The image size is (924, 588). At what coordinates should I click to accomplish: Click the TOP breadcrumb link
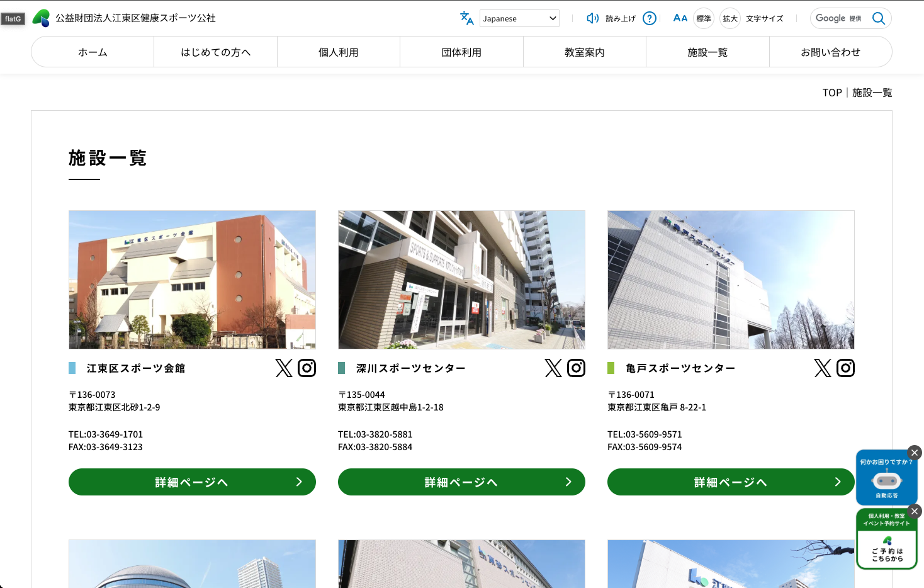[832, 93]
